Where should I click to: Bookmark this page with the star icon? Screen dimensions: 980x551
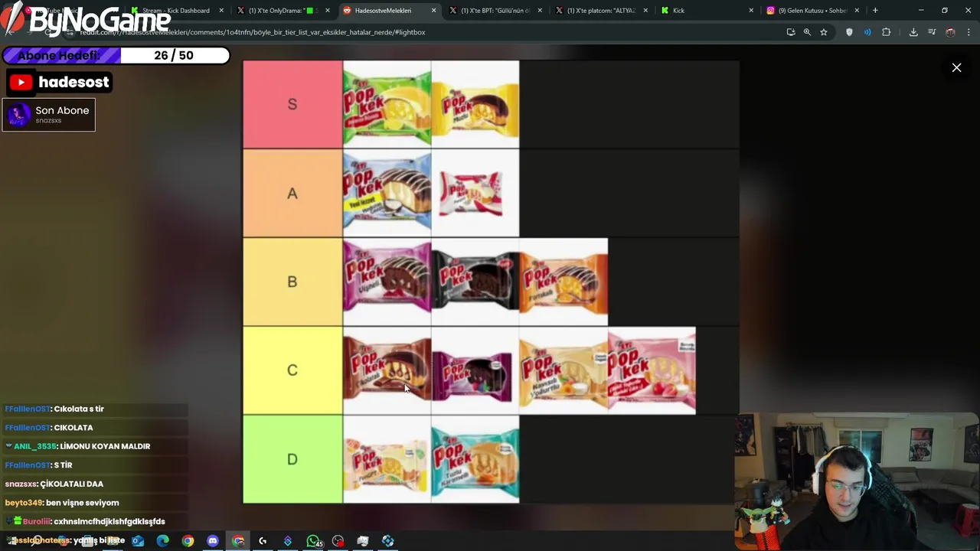(824, 32)
